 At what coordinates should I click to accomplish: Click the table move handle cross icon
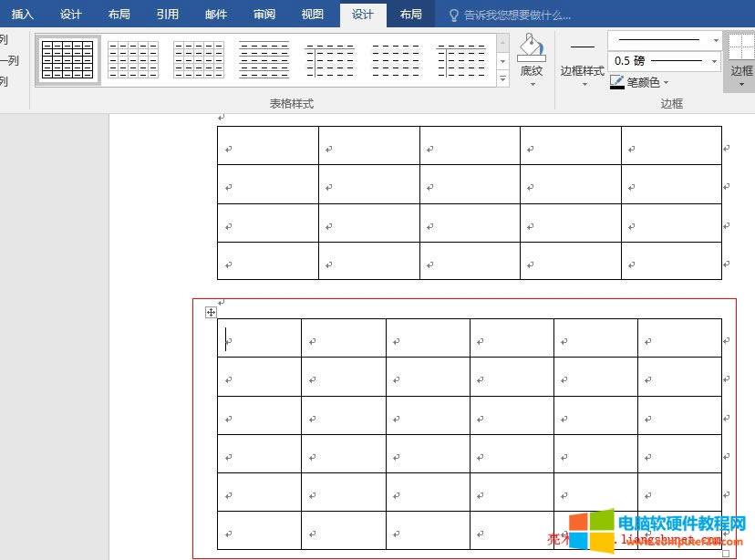211,312
